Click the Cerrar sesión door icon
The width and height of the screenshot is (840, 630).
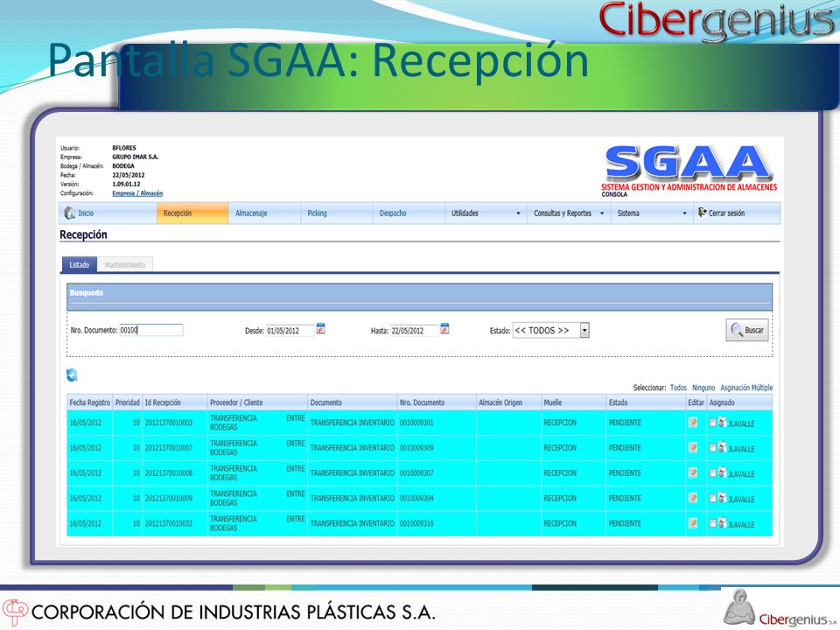(702, 212)
